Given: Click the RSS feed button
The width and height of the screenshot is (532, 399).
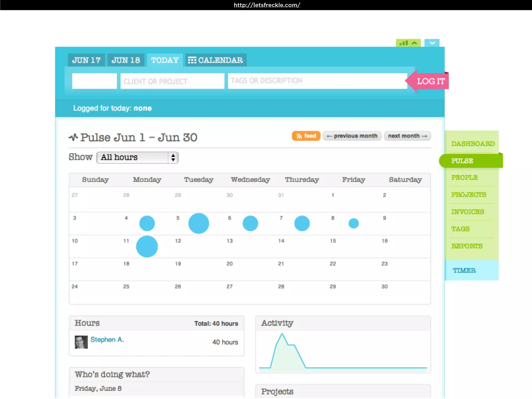Looking at the screenshot, I should tap(306, 136).
